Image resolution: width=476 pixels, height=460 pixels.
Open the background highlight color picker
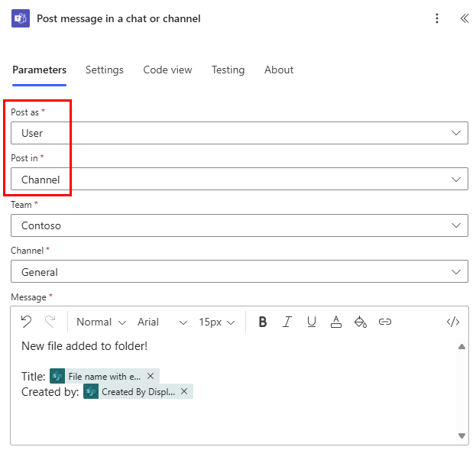tap(361, 322)
